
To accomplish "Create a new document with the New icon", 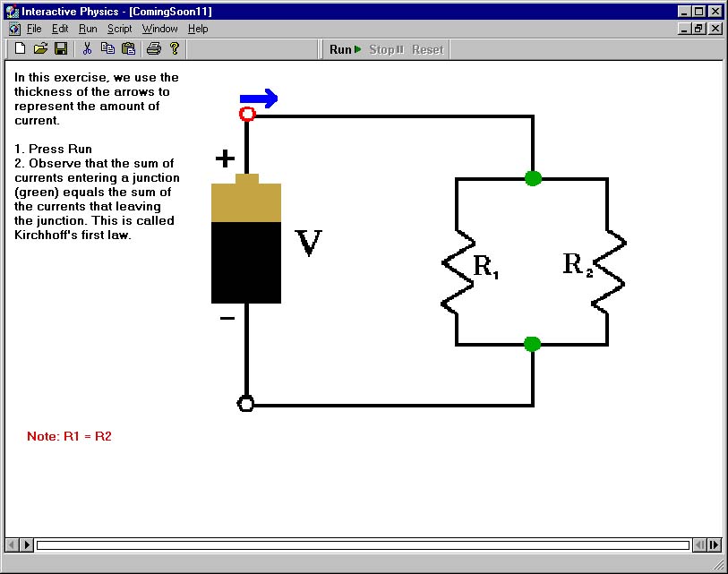I will (20, 48).
